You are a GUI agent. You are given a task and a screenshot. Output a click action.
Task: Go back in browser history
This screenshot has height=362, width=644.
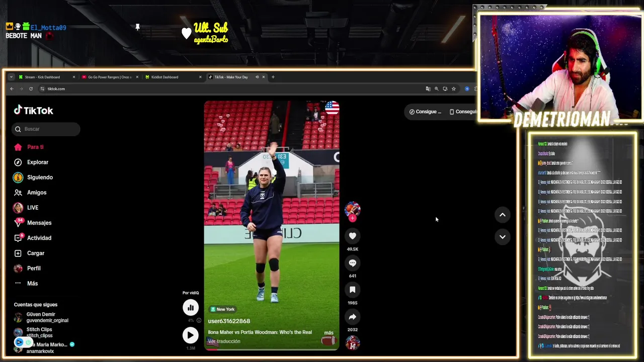coord(12,88)
